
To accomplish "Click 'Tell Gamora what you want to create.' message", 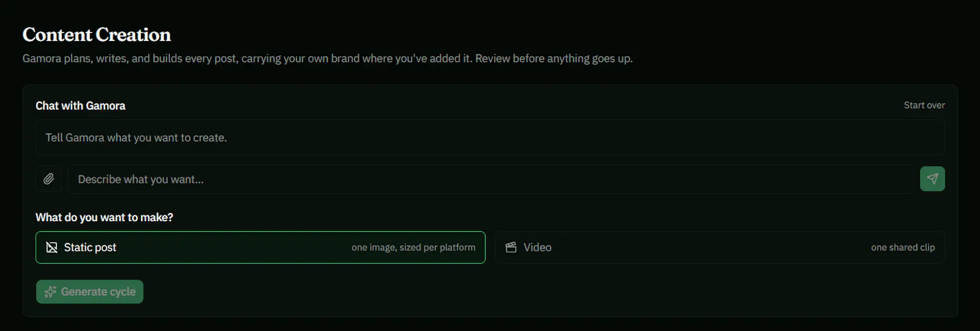I will (x=136, y=138).
